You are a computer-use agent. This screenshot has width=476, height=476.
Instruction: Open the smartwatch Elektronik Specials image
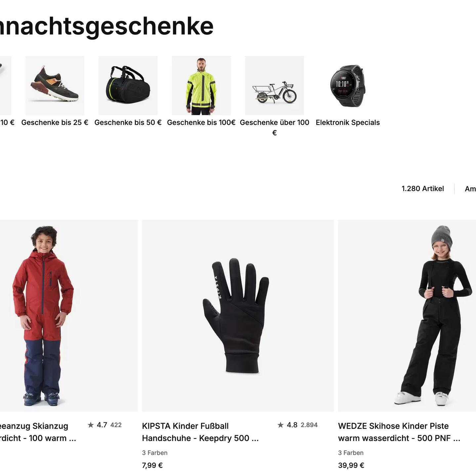[x=348, y=85]
